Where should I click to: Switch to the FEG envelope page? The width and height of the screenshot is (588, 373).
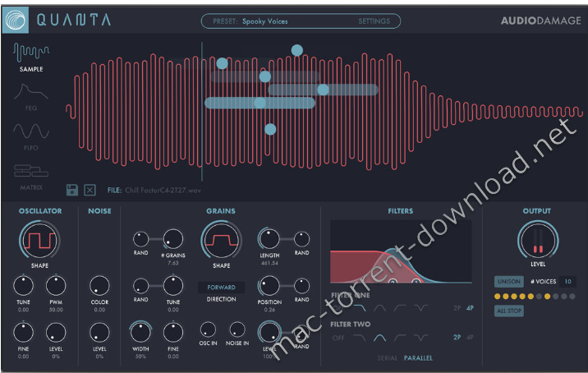pyautogui.click(x=31, y=92)
